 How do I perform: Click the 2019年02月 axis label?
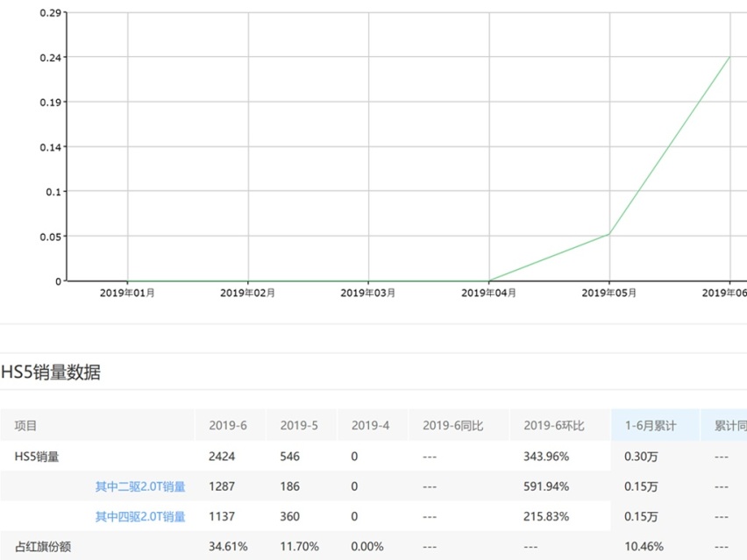point(248,293)
